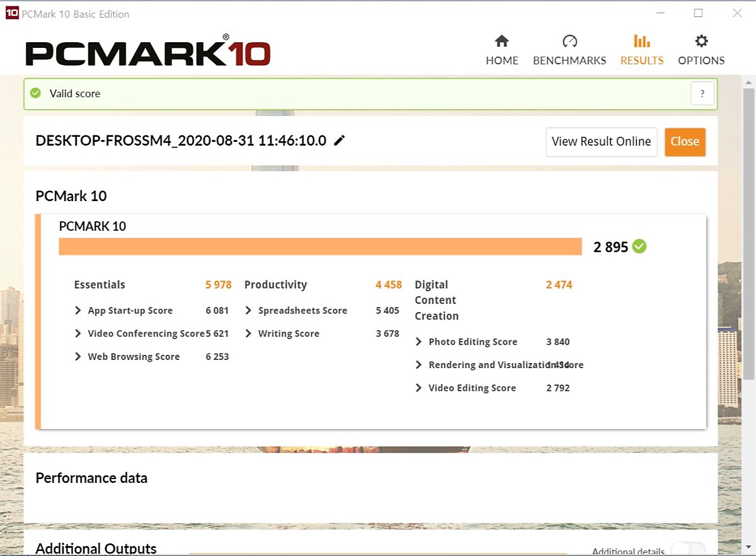The width and height of the screenshot is (756, 556).
Task: Click the App Start-up value 6 081
Action: [x=217, y=310]
